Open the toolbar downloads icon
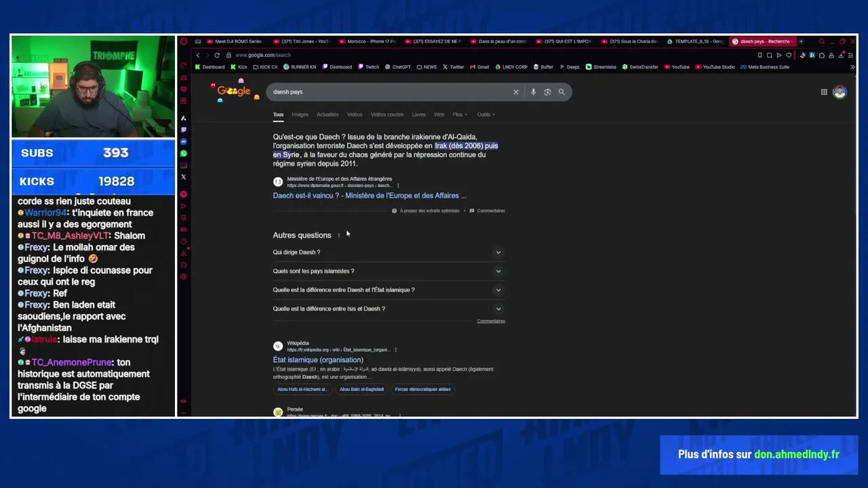 pyautogui.click(x=841, y=56)
